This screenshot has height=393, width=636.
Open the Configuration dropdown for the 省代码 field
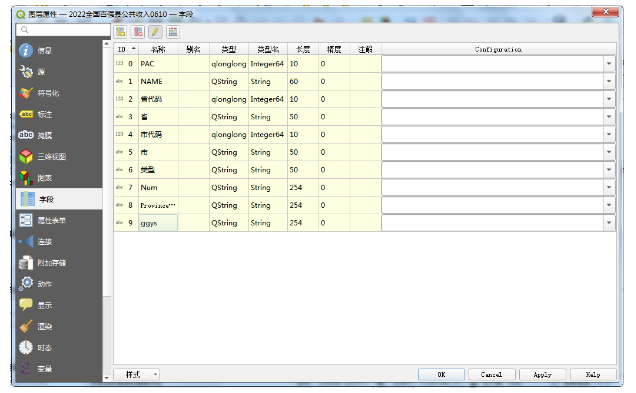click(x=609, y=99)
